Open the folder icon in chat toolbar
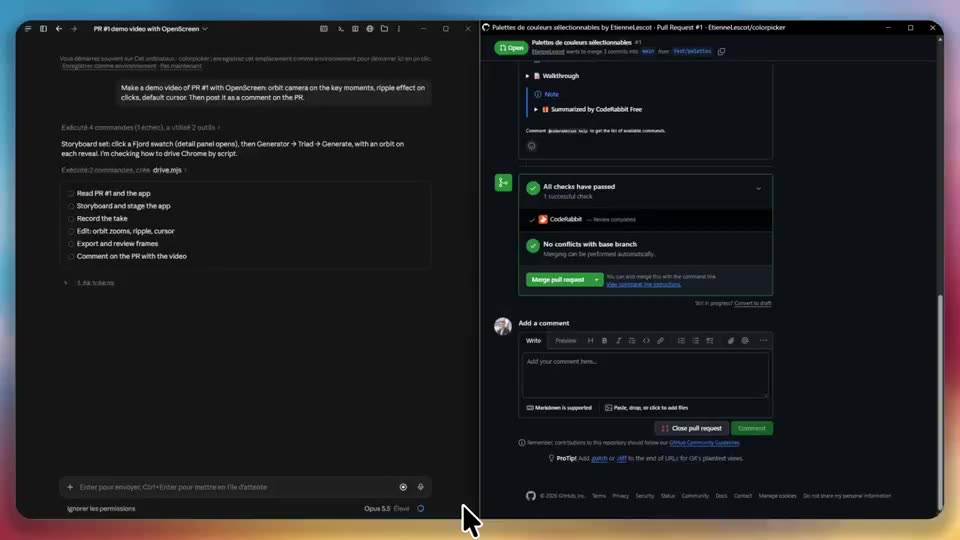Screen dimensions: 960x540 tap(384, 29)
